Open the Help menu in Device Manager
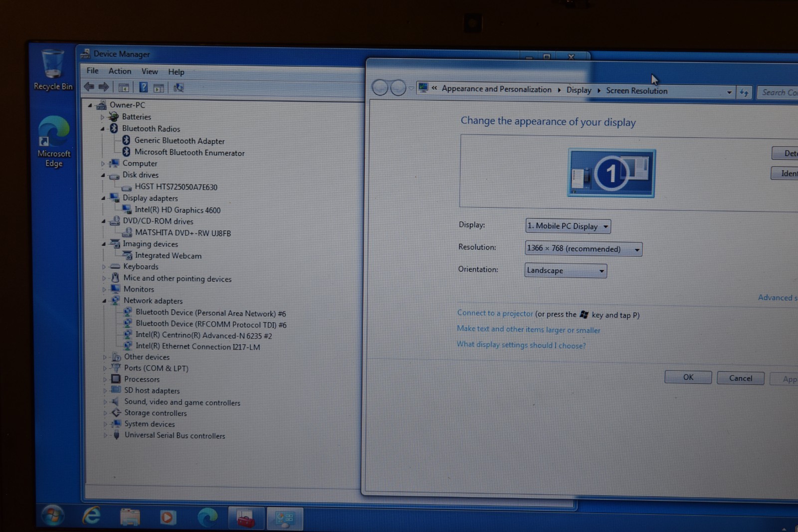Viewport: 798px width, 532px height. point(176,72)
